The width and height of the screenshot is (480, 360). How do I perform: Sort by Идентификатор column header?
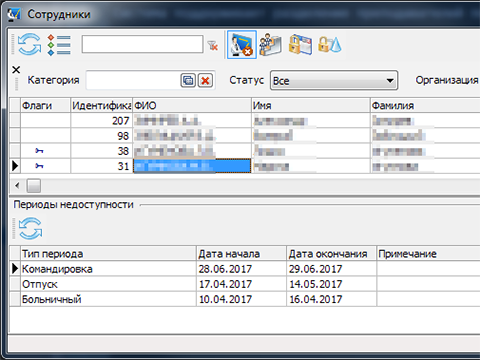[102, 106]
